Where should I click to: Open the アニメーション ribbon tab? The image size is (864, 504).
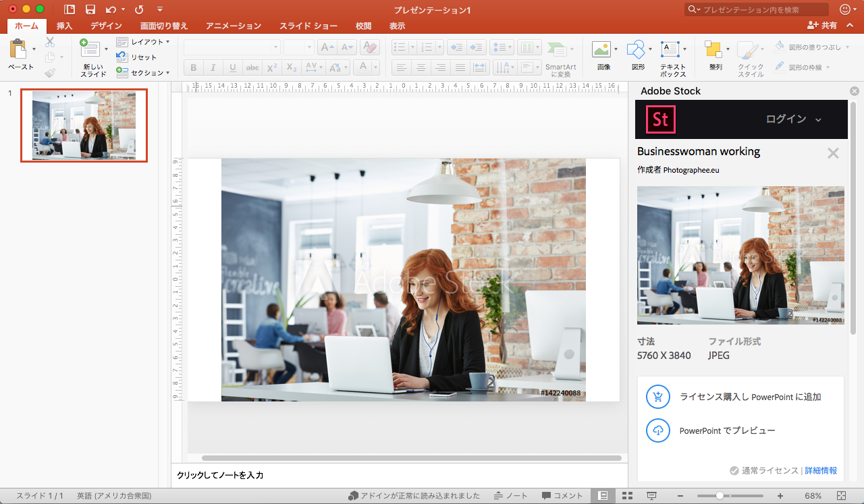233,26
